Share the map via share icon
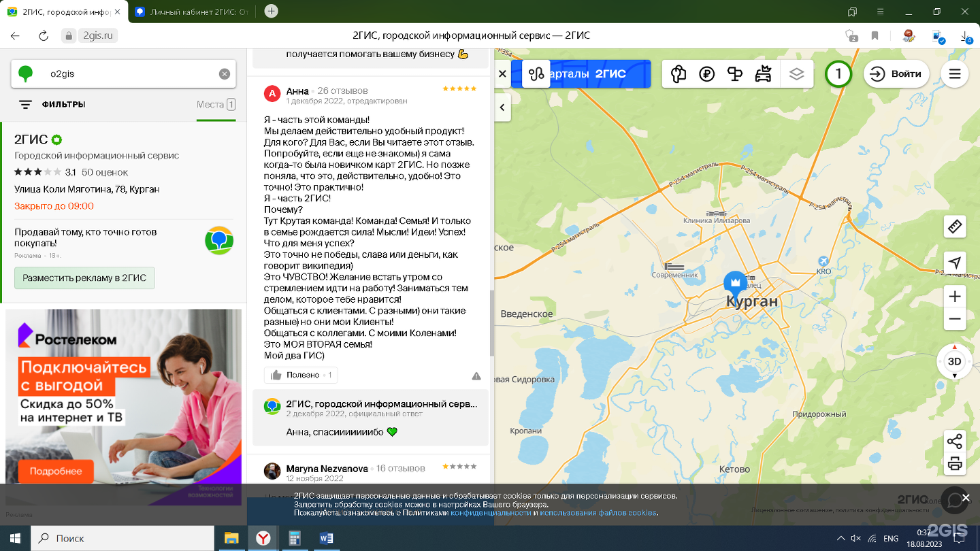Image resolution: width=980 pixels, height=551 pixels. (955, 441)
